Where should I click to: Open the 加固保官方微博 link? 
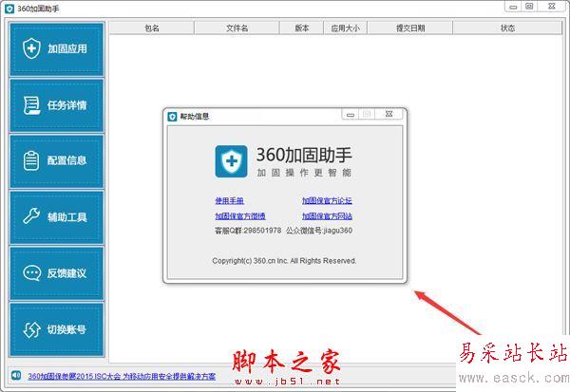[x=240, y=216]
